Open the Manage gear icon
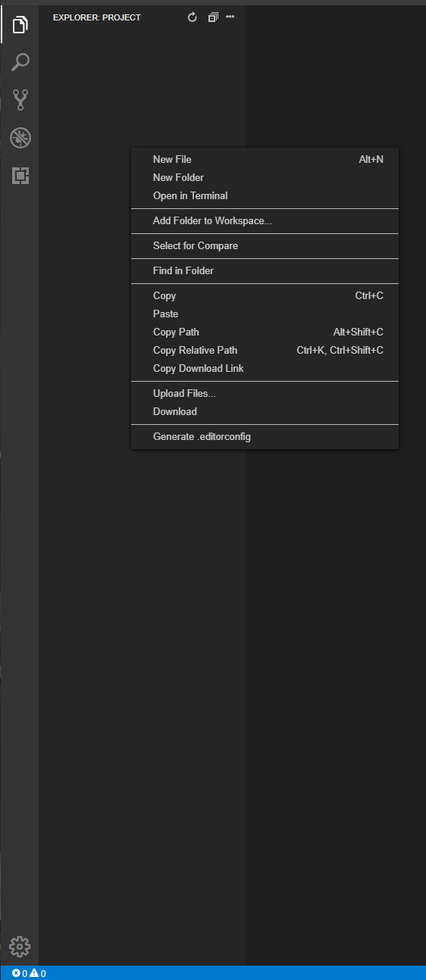426x980 pixels. (20, 947)
